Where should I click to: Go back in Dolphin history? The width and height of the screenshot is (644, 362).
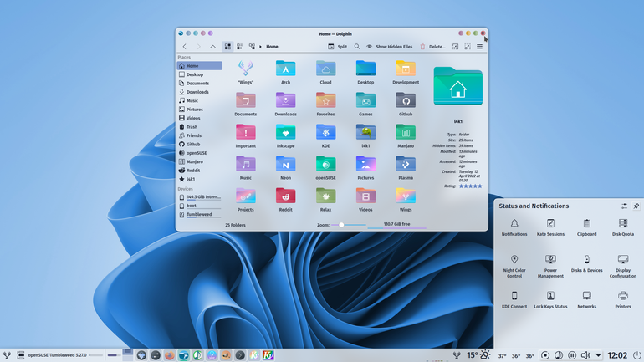[184, 47]
